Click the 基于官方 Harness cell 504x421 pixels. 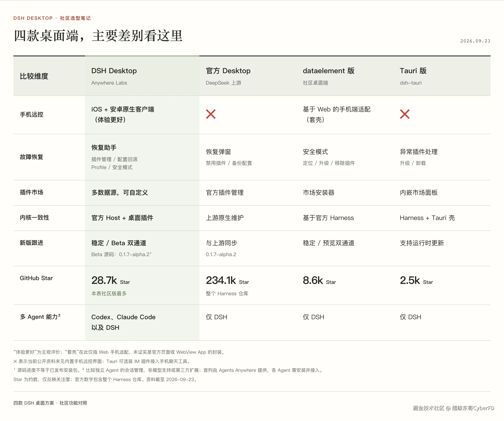[x=328, y=218]
